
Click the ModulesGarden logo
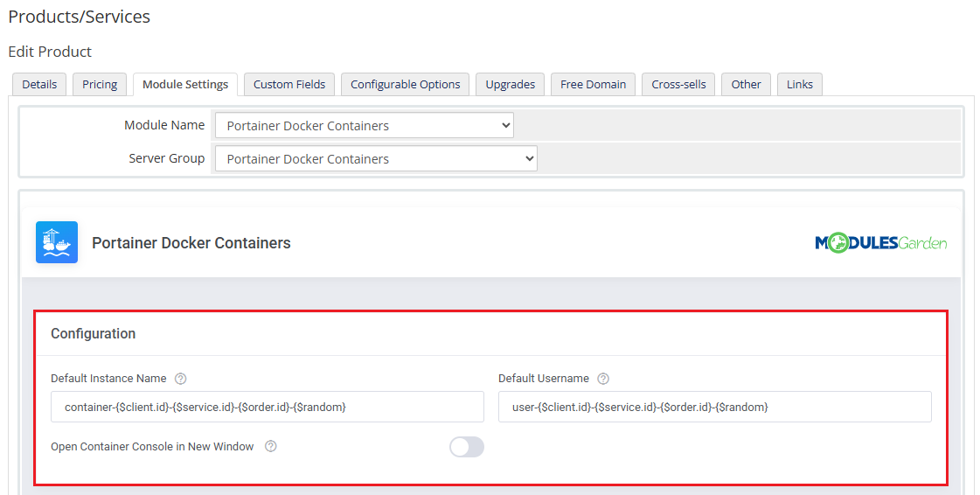[880, 242]
